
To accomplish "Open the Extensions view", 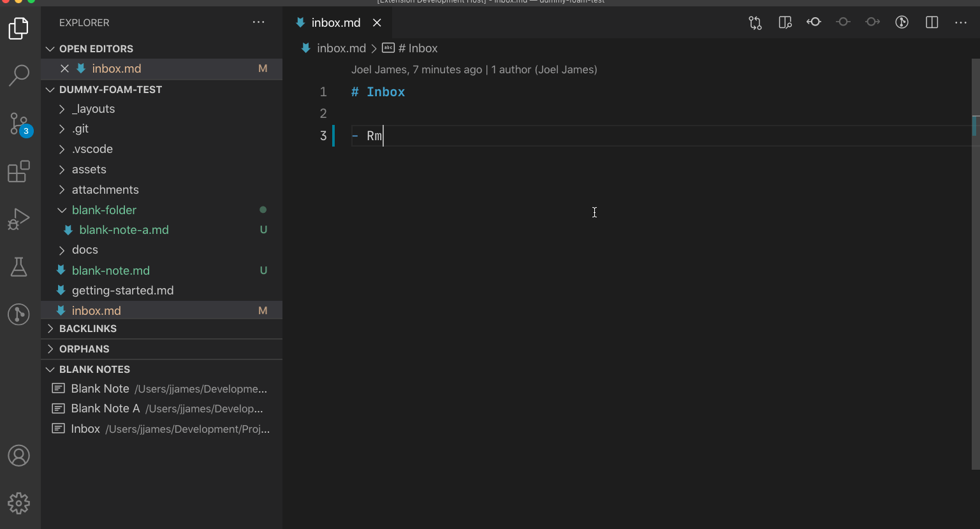I will [x=19, y=171].
